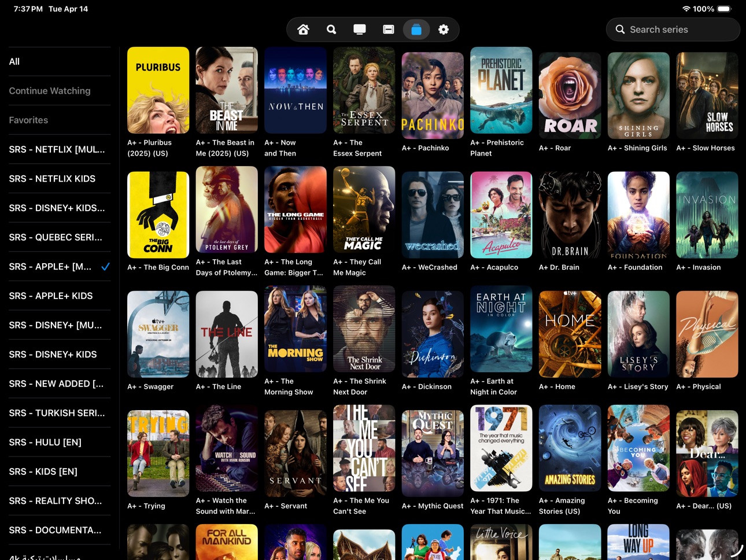This screenshot has height=560, width=746.
Task: Select SRS - QUEBEC SERI... category
Action: coord(60,237)
